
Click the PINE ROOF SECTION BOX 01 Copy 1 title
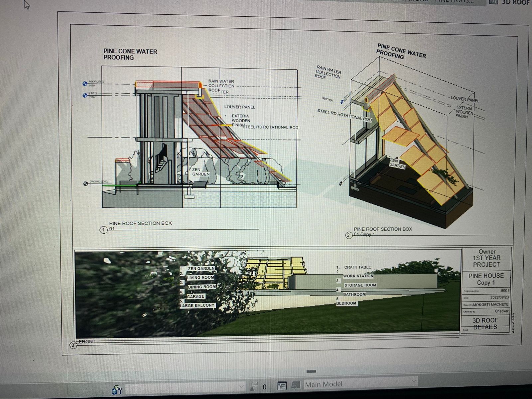pyautogui.click(x=383, y=231)
